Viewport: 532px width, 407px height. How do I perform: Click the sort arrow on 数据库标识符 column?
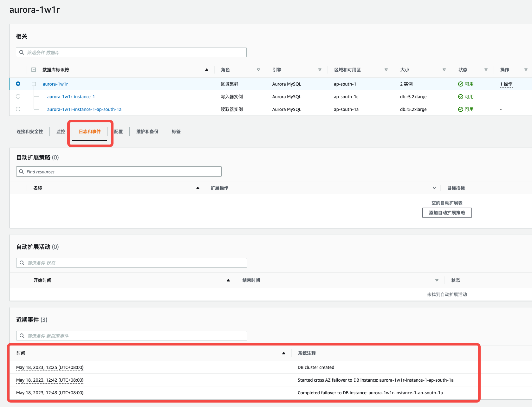click(x=206, y=69)
